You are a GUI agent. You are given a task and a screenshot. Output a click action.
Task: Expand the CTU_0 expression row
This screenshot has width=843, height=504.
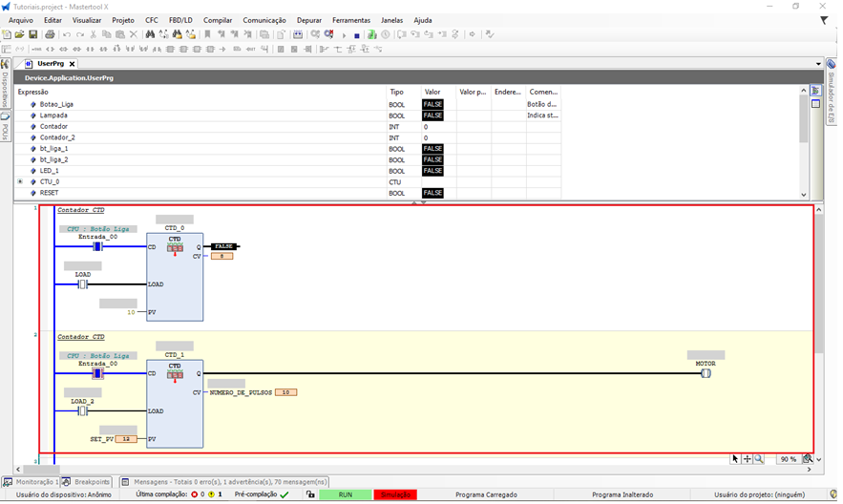[x=20, y=181]
